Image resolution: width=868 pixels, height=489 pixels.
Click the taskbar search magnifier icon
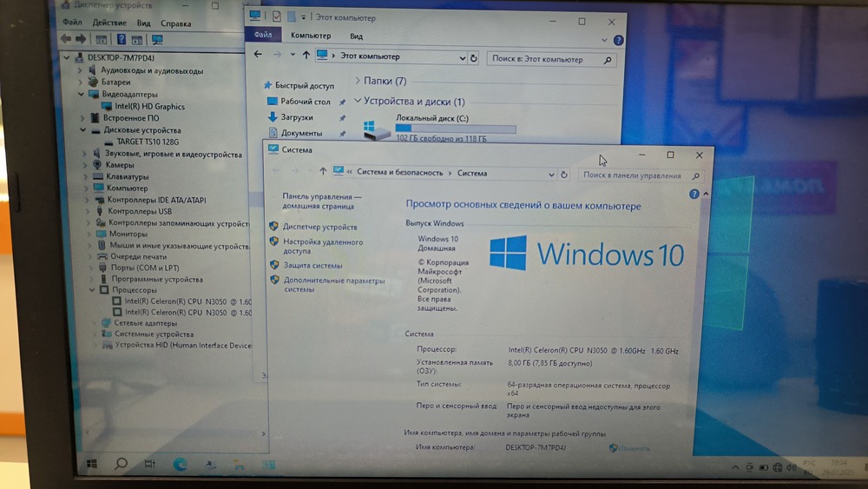pyautogui.click(x=122, y=464)
